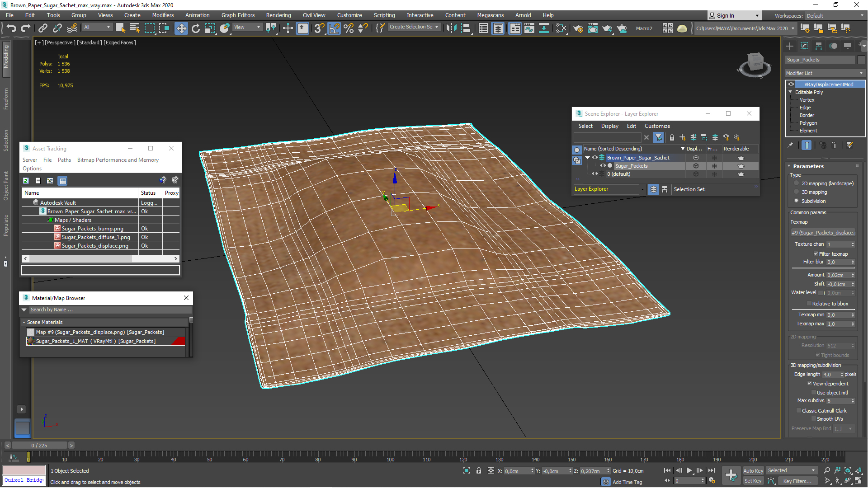This screenshot has width=868, height=488.
Task: Click the Selection Lock toggle in status bar
Action: pos(479,471)
